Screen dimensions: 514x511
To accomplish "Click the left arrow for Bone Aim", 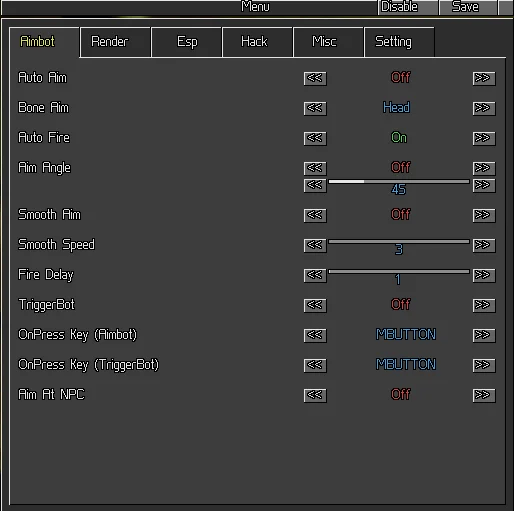I will 315,108.
